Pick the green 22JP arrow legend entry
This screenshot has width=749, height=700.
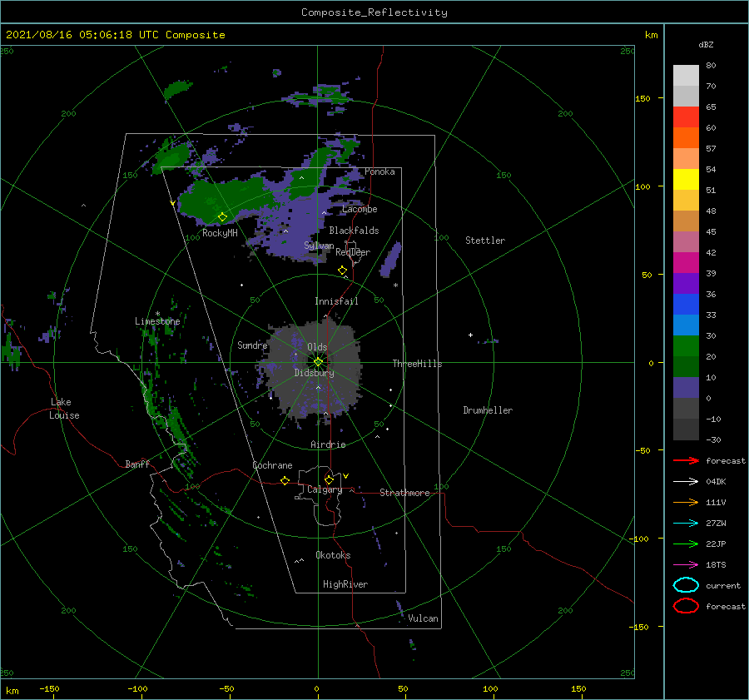686,544
